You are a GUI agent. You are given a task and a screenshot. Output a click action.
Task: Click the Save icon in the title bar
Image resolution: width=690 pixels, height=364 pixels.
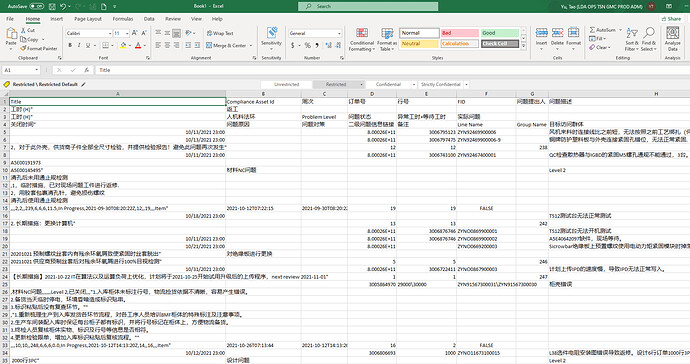pos(52,7)
